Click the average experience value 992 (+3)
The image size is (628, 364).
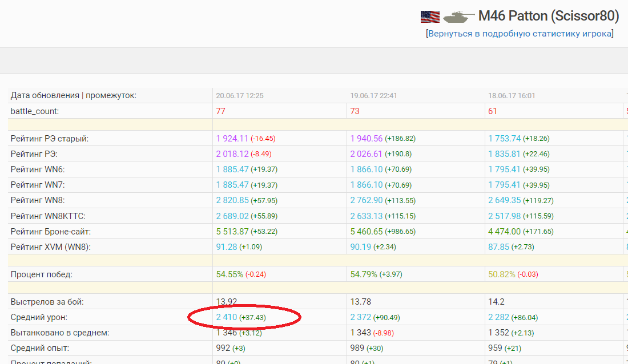[x=230, y=349]
